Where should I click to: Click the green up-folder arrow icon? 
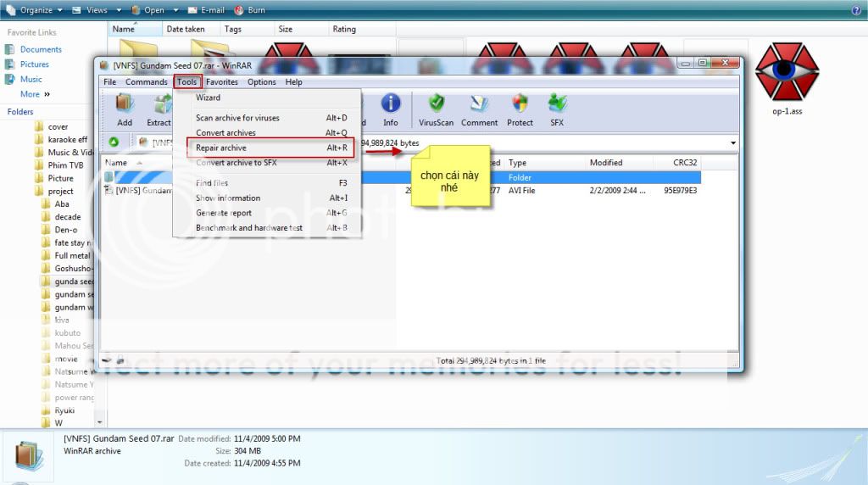[114, 142]
